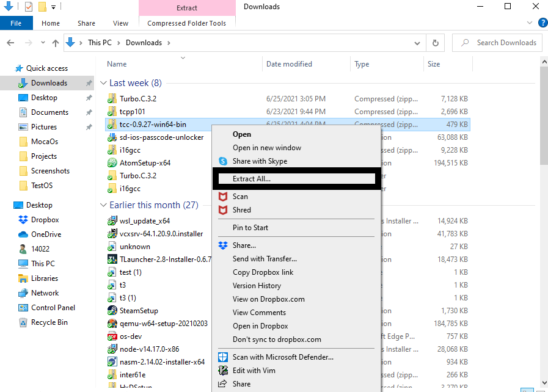The image size is (548, 392).
Task: Select the qemu-w64-setup-20210203 file icon
Action: click(112, 324)
